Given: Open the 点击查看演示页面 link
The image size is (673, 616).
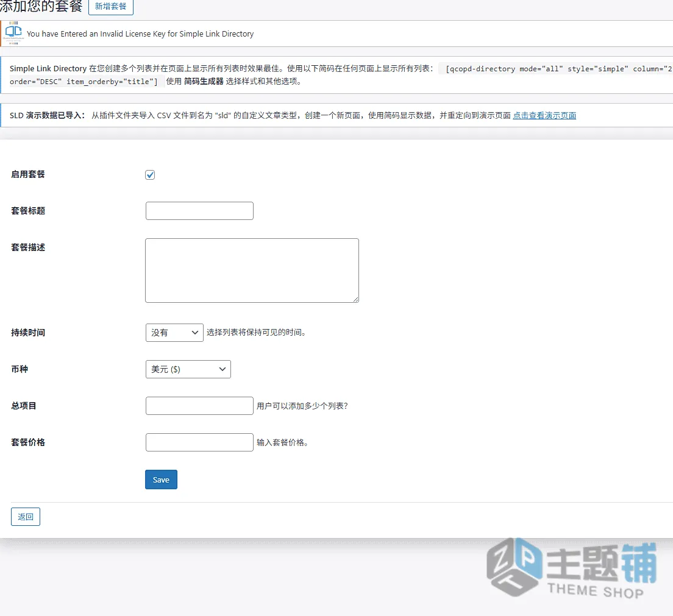Looking at the screenshot, I should pyautogui.click(x=544, y=115).
